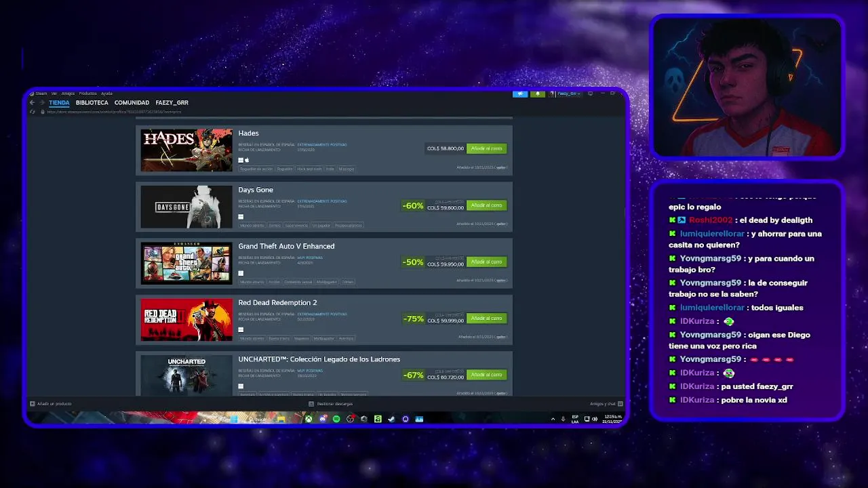Add UNCHARTED Colección Legado to the cart
The height and width of the screenshot is (488, 868).
click(486, 374)
